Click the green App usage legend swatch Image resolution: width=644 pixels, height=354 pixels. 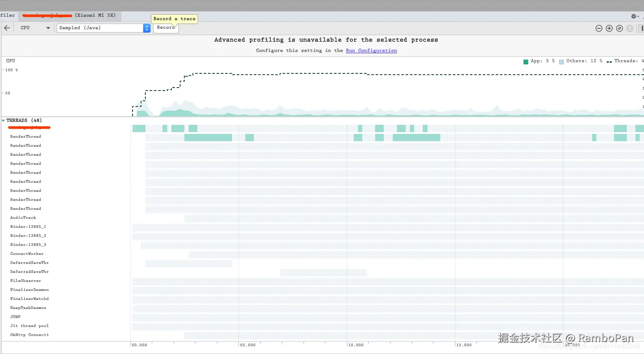tap(526, 62)
